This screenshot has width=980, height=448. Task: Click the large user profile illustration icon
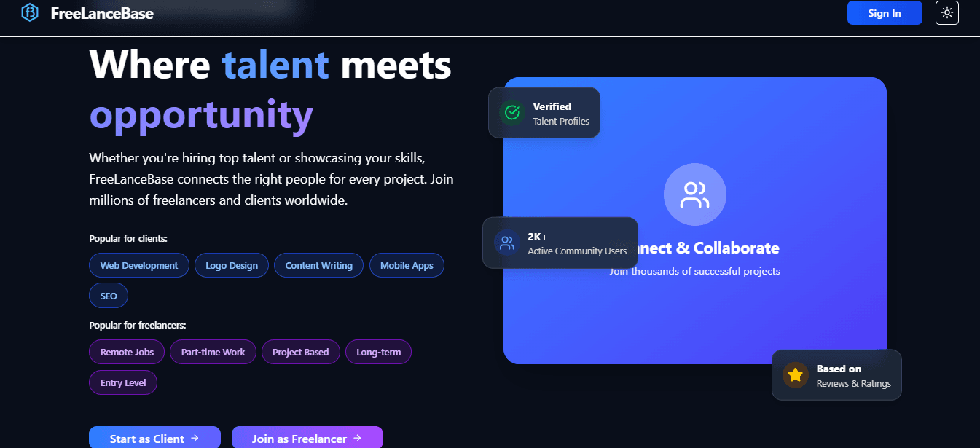694,194
